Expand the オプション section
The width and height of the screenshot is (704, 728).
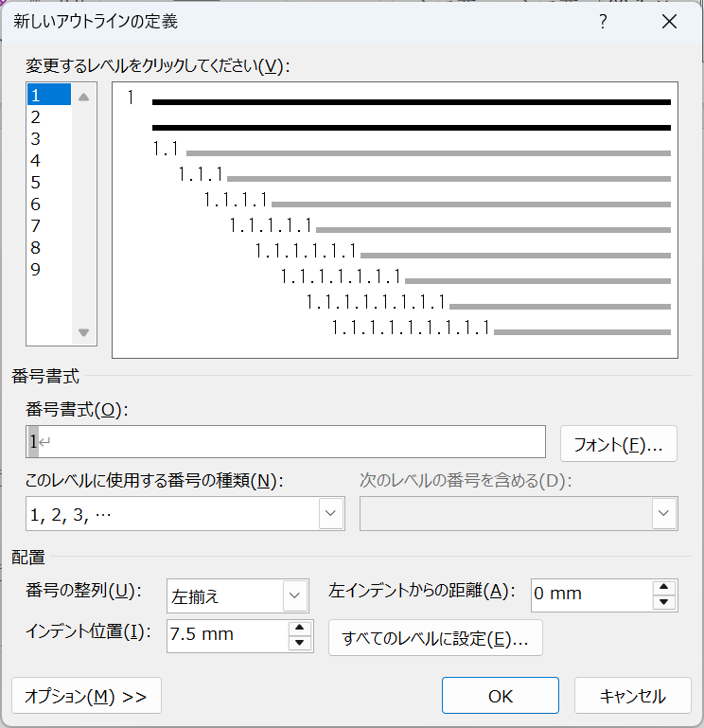click(x=86, y=696)
